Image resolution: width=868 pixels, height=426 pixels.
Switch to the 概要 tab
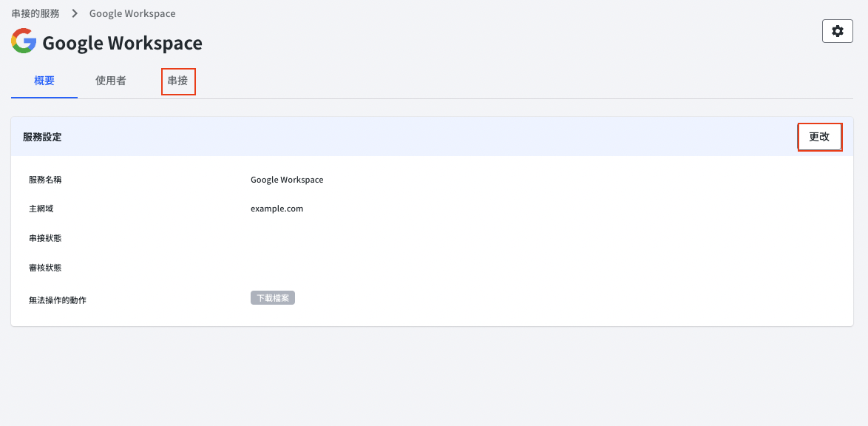(44, 81)
